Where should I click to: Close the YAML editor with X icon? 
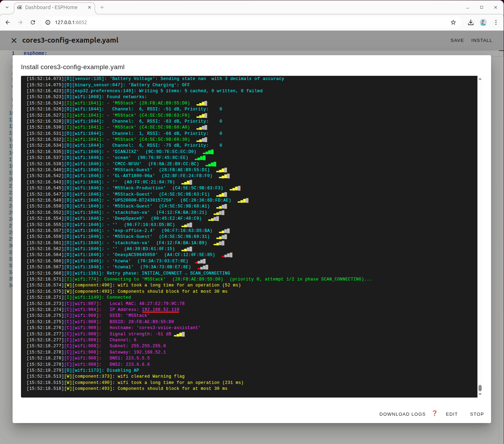(x=14, y=41)
